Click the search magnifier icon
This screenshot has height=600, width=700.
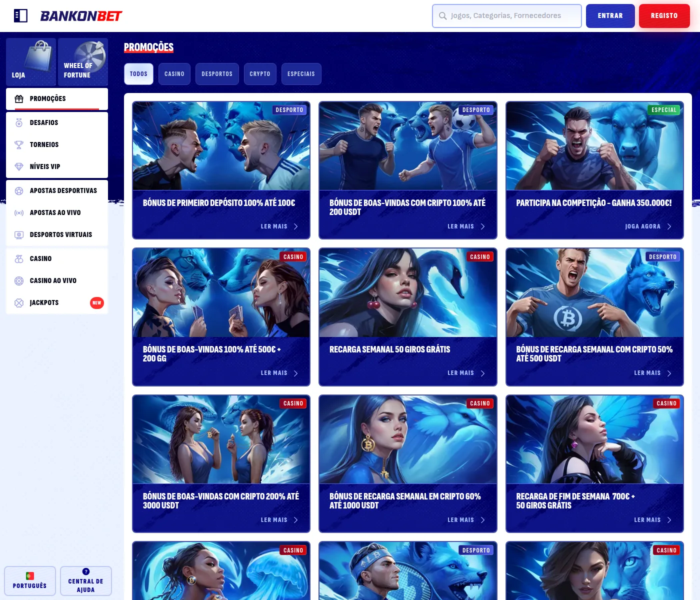(442, 16)
